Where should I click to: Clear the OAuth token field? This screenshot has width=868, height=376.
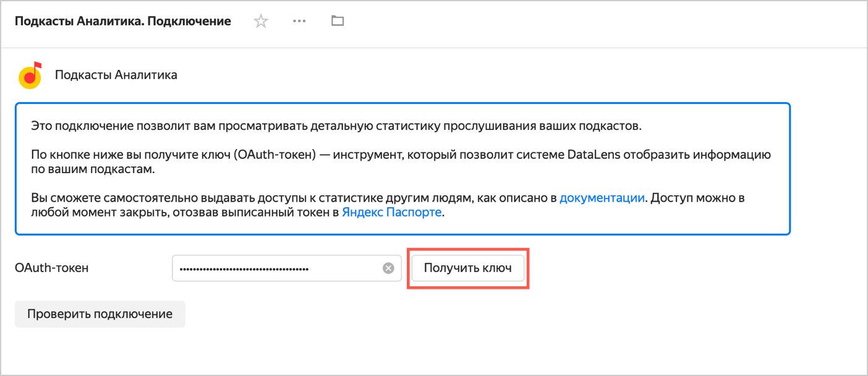pos(388,268)
